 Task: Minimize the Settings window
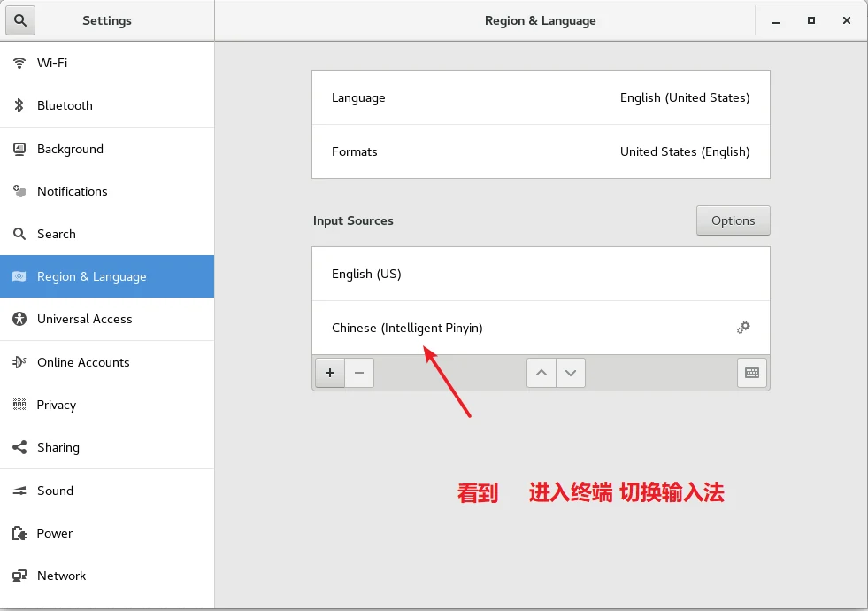pos(776,21)
